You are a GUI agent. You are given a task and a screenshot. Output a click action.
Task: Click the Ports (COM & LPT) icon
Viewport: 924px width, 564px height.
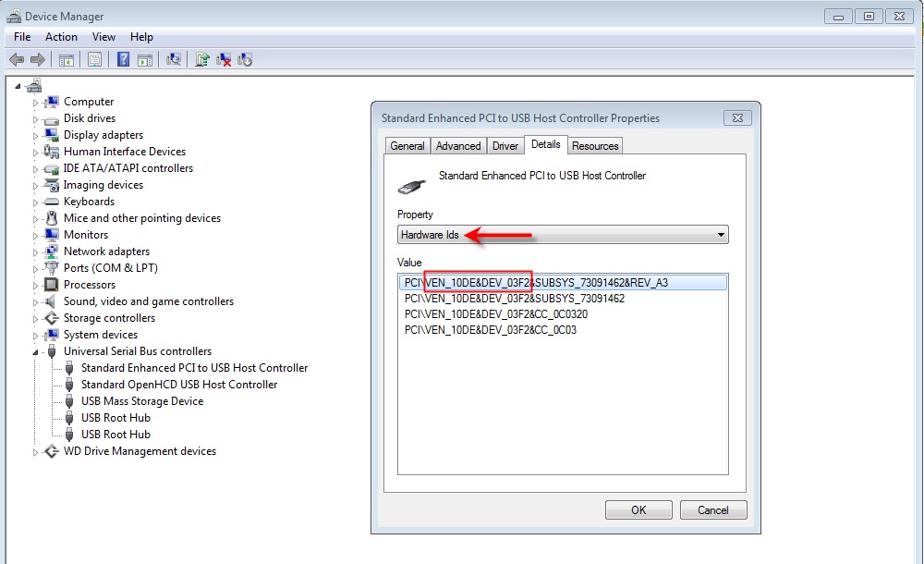[52, 268]
